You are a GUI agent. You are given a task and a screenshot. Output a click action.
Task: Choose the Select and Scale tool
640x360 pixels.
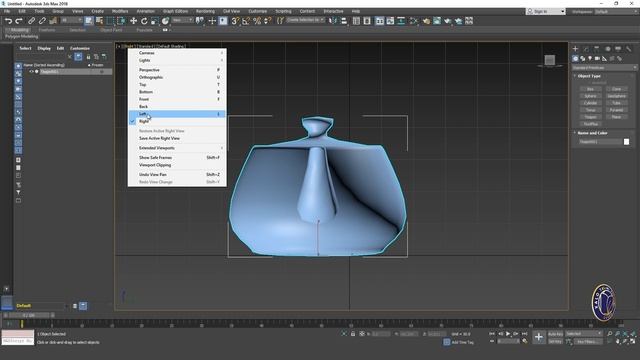tap(155, 21)
